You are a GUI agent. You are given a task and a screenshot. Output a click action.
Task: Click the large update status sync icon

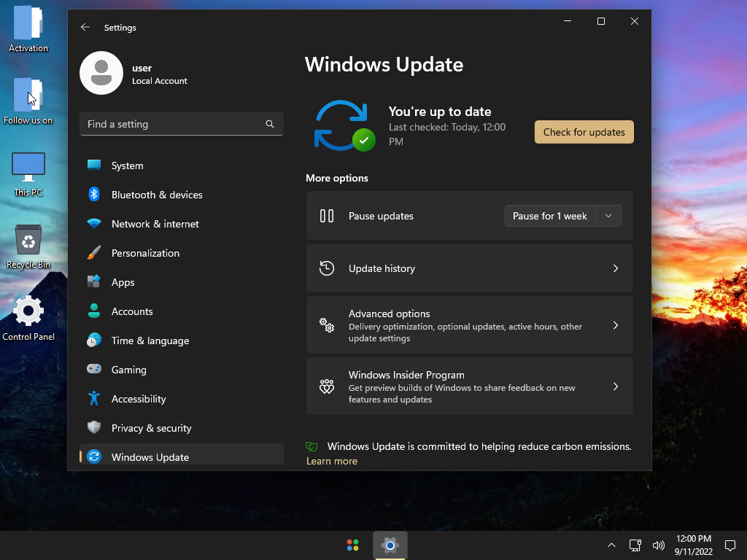click(x=345, y=125)
